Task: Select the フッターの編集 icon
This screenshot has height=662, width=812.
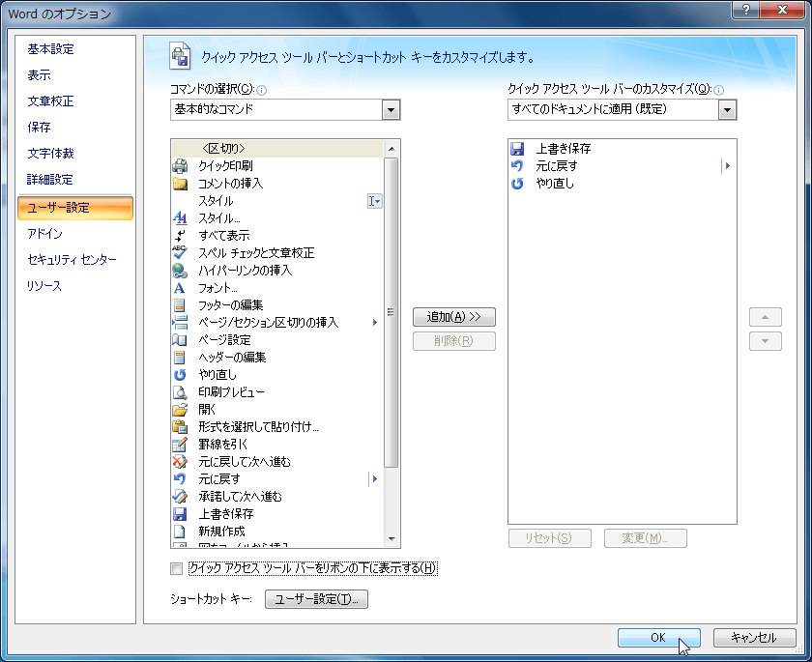Action: coord(180,304)
